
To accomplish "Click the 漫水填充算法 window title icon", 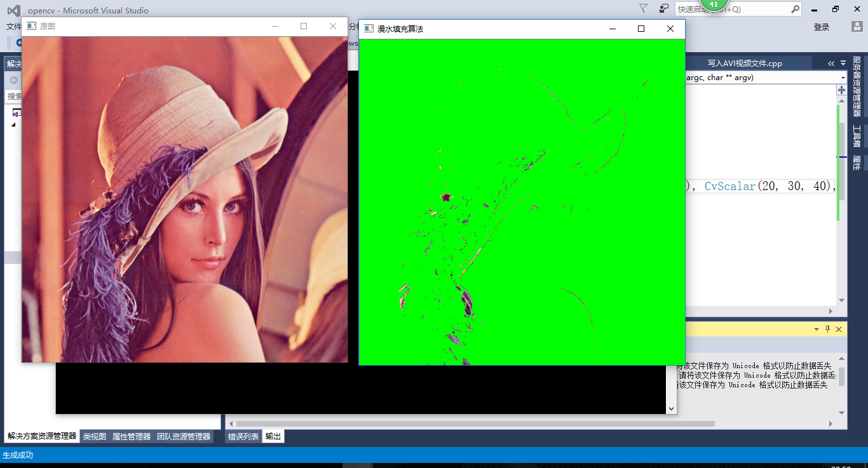I will click(369, 29).
